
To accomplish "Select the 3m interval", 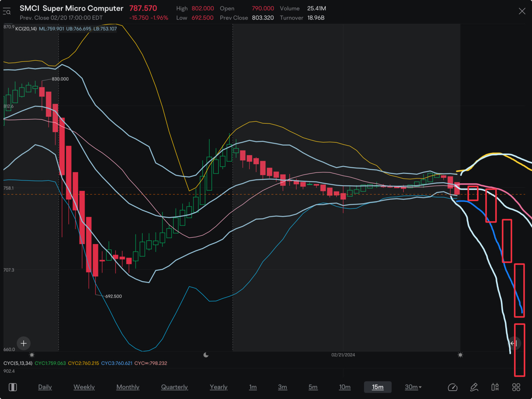I will pos(283,387).
